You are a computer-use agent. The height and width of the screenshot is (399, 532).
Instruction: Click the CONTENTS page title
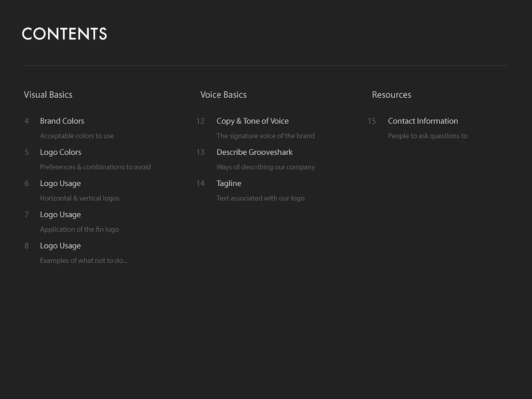[x=64, y=34]
